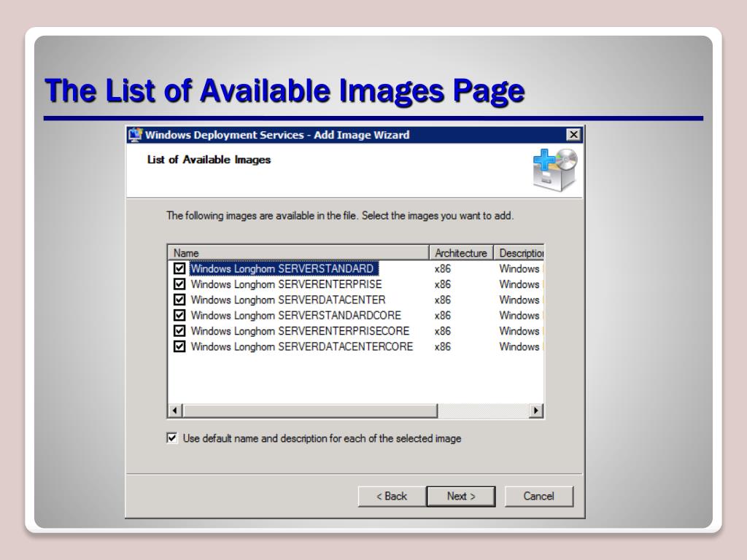Click the x86 cell of SERVERDATACENTERCORE row
This screenshot has width=747, height=560.
pos(443,346)
